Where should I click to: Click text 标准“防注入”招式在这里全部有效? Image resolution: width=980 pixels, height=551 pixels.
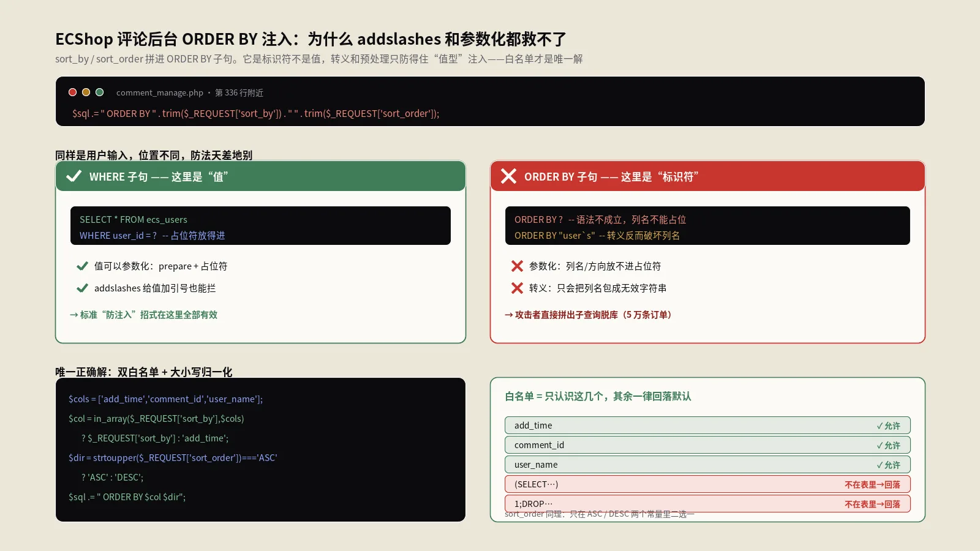[x=143, y=315]
